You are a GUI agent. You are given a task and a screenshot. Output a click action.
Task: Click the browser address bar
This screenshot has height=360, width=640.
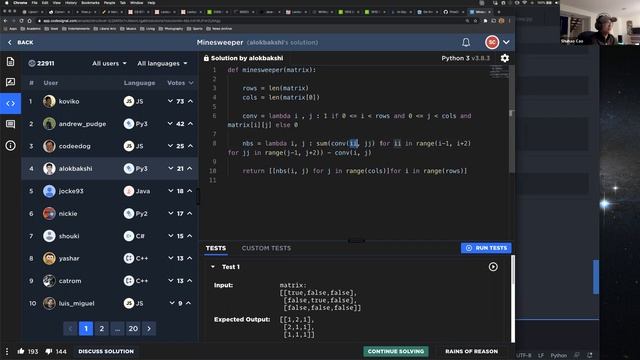click(253, 20)
